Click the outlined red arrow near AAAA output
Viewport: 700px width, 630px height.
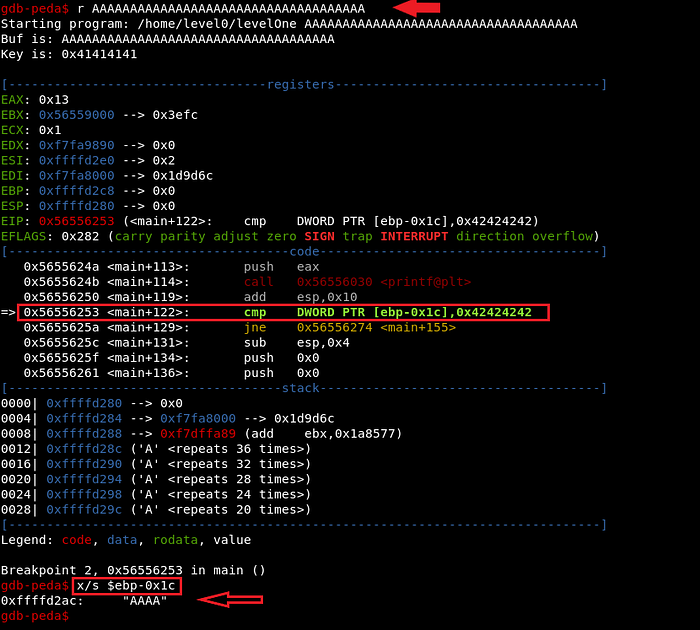pyautogui.click(x=230, y=600)
